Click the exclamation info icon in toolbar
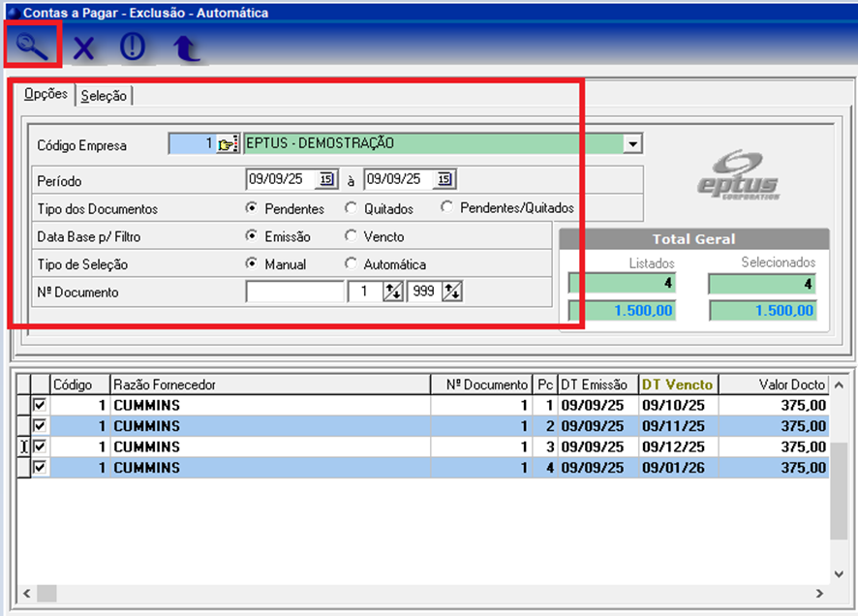858x616 pixels. 133,46
